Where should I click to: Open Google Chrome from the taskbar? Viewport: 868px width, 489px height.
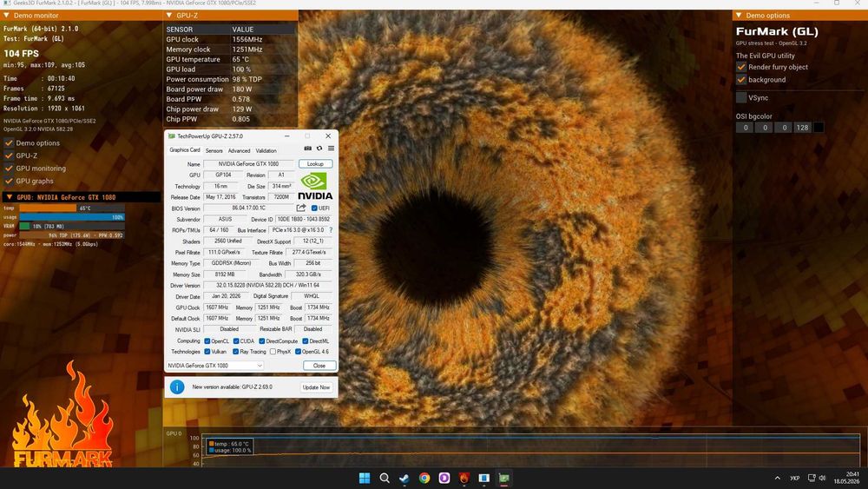click(424, 479)
